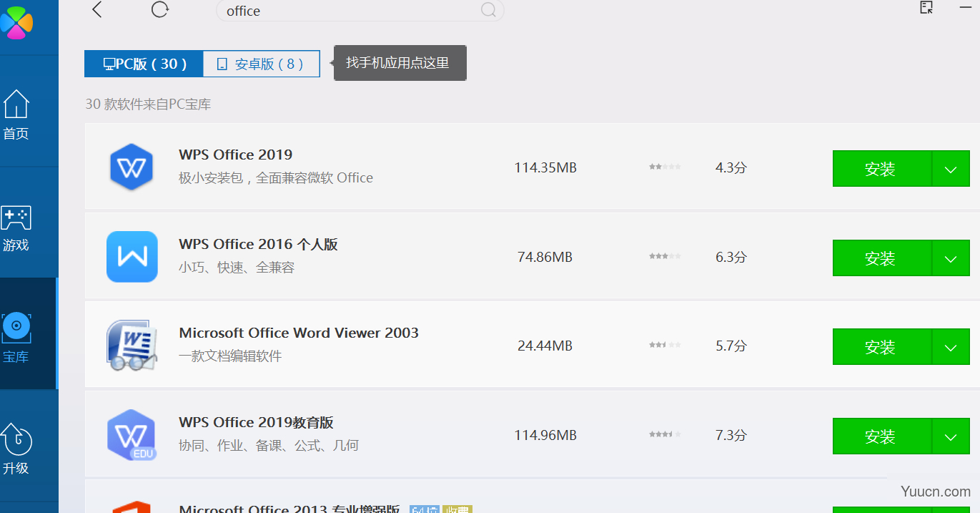Click the star rating of WPS 2019教育版

665,434
